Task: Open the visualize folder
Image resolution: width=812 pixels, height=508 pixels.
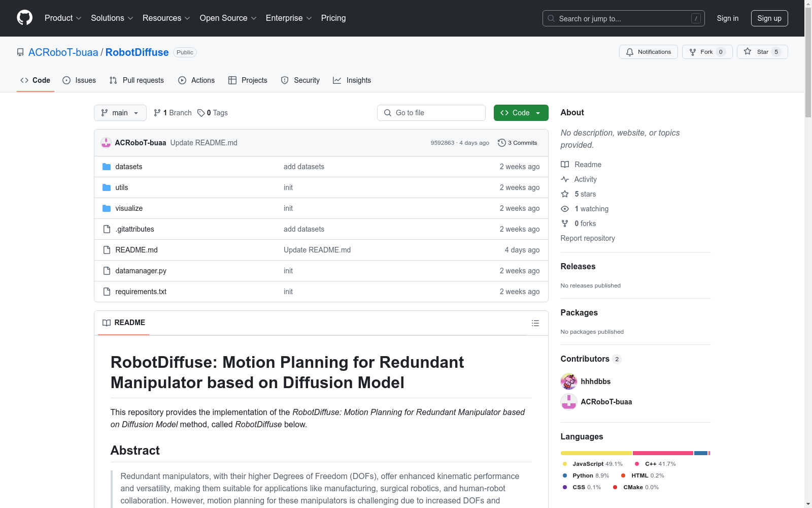Action: [x=129, y=208]
